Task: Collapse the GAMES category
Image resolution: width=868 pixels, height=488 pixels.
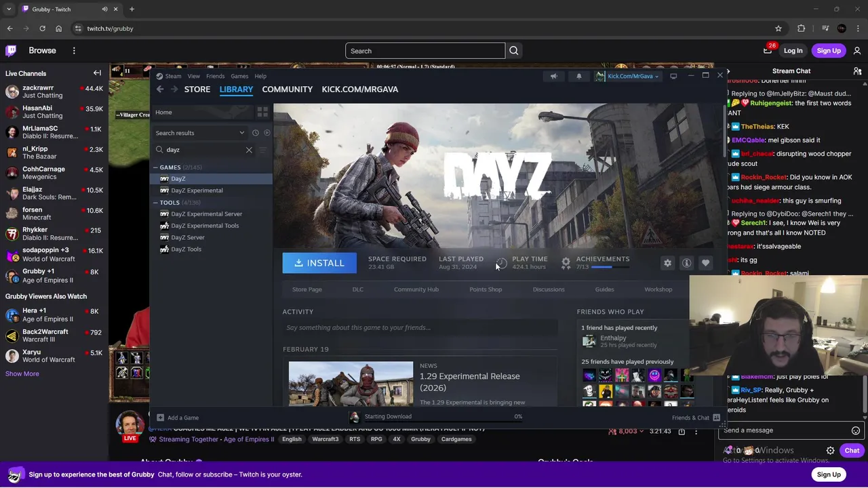Action: 156,167
